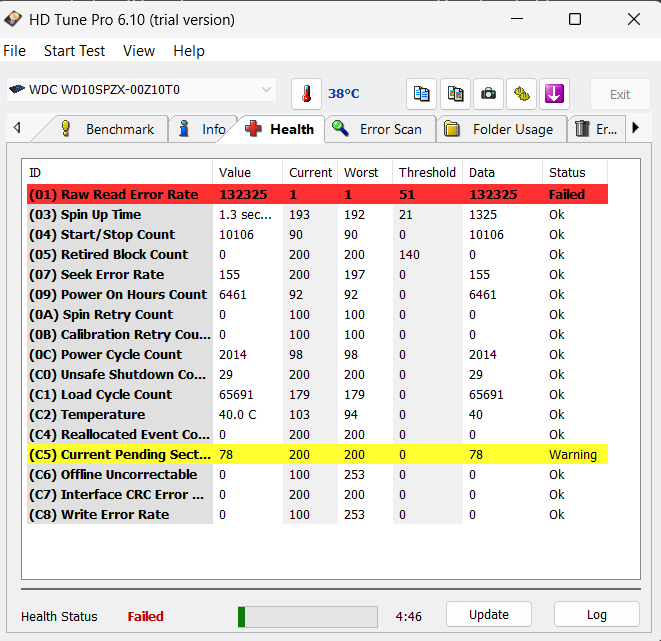Select the Load Cycle Count row
This screenshot has width=661, height=641.
coord(317,394)
